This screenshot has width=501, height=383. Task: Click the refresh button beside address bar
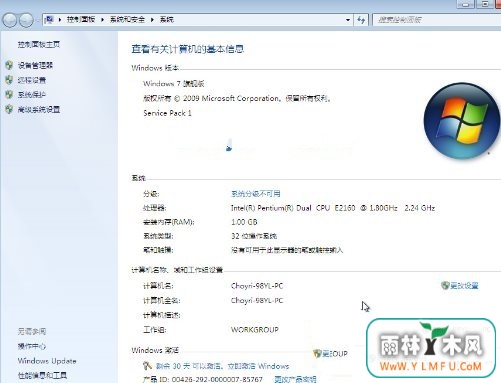click(361, 20)
